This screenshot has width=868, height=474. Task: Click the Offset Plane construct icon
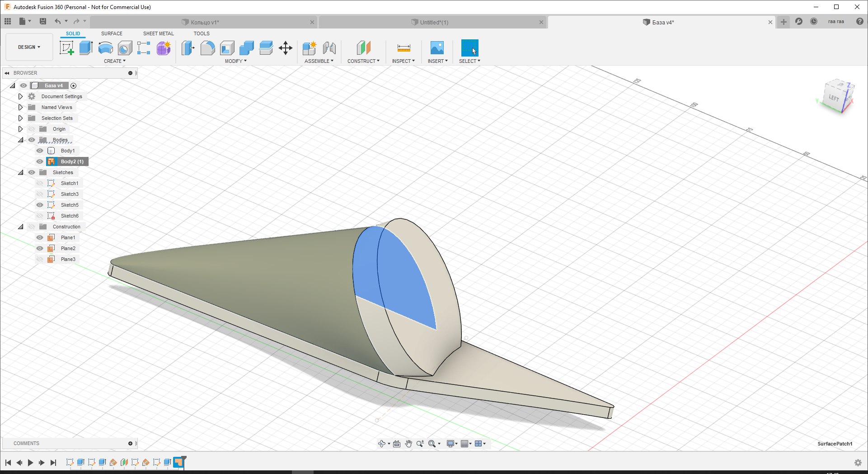pyautogui.click(x=363, y=48)
